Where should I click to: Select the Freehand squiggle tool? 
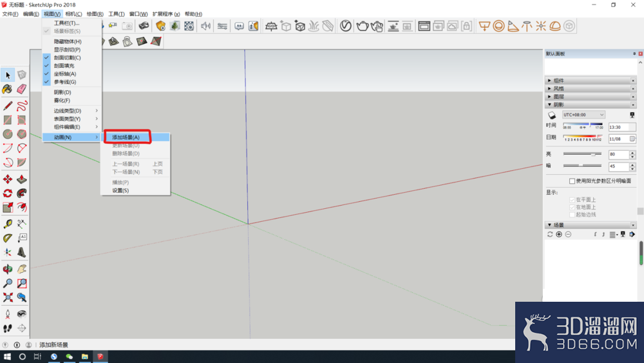click(x=22, y=106)
